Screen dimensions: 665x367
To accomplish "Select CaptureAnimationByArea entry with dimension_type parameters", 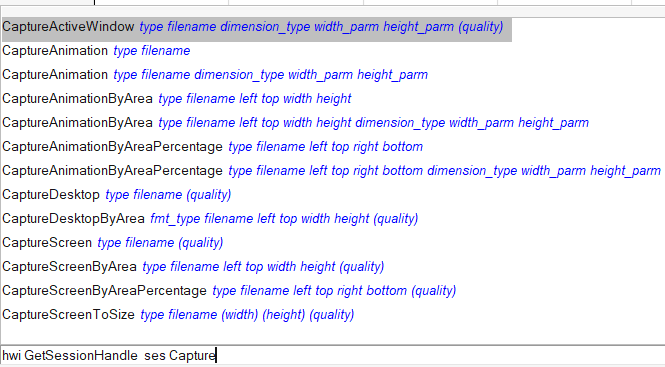I will click(296, 123).
